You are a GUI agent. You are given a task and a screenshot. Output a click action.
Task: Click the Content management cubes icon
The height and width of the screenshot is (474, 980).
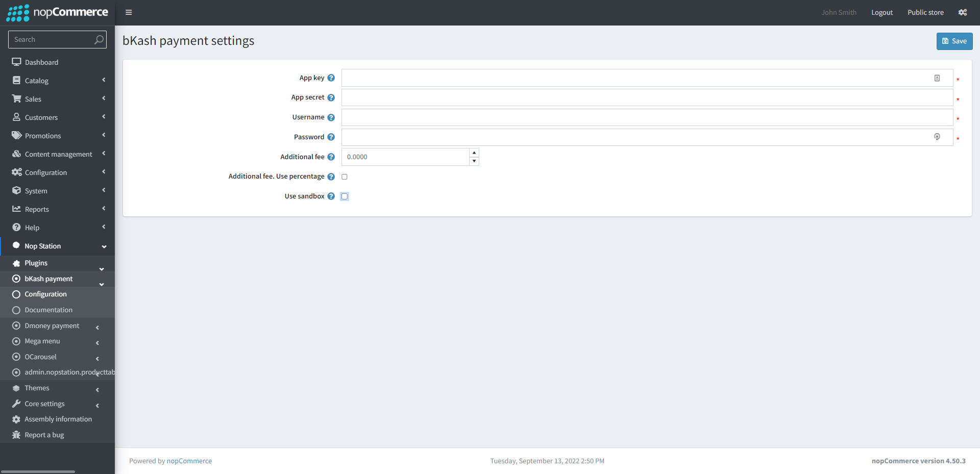[x=16, y=154]
